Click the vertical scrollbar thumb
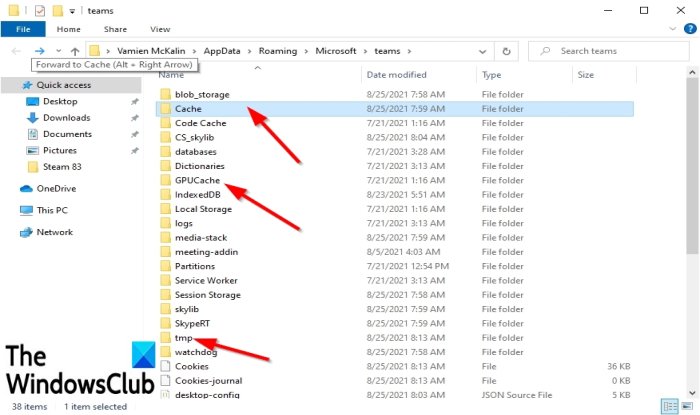The height and width of the screenshot is (415, 700). click(x=692, y=166)
